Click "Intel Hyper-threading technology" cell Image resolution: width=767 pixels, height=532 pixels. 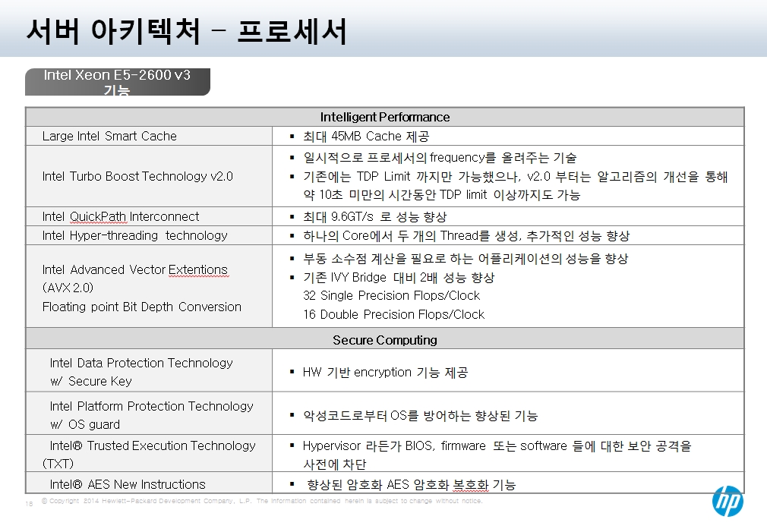pos(149,235)
